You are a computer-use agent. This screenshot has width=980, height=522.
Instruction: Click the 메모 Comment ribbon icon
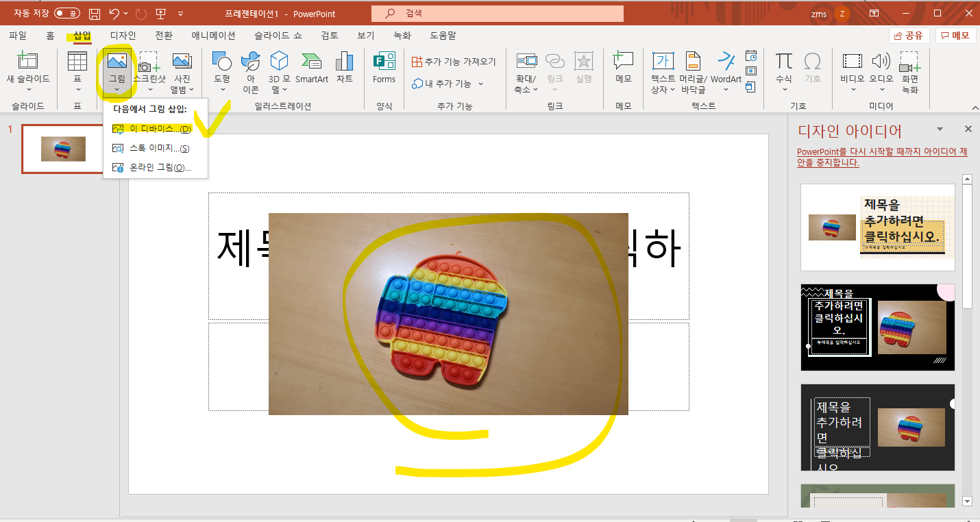coord(623,67)
